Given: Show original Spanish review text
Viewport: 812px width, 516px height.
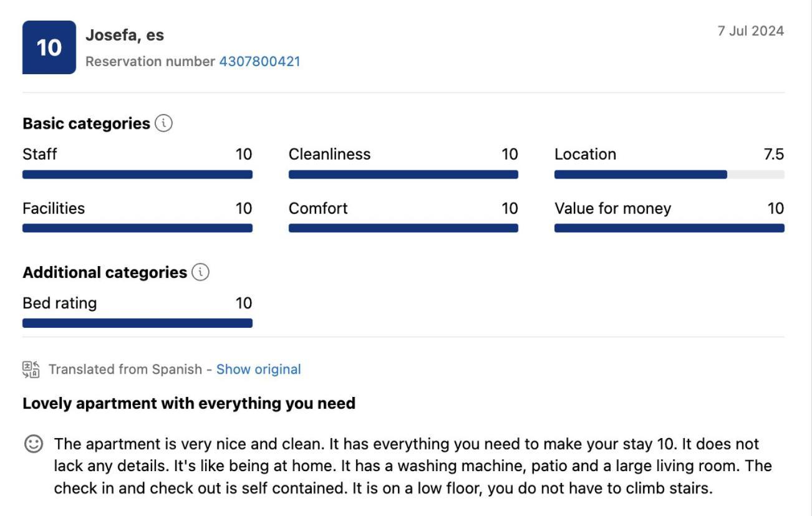Looking at the screenshot, I should coord(258,370).
